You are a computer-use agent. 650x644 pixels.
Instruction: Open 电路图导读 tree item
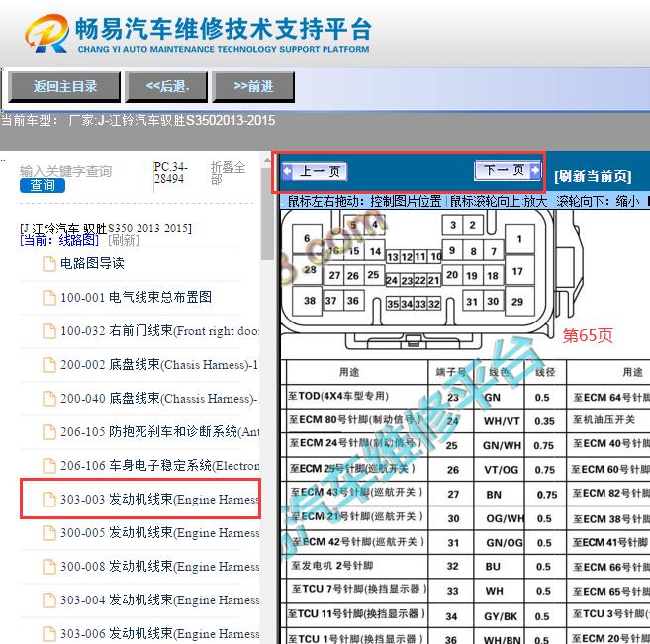pyautogui.click(x=92, y=263)
